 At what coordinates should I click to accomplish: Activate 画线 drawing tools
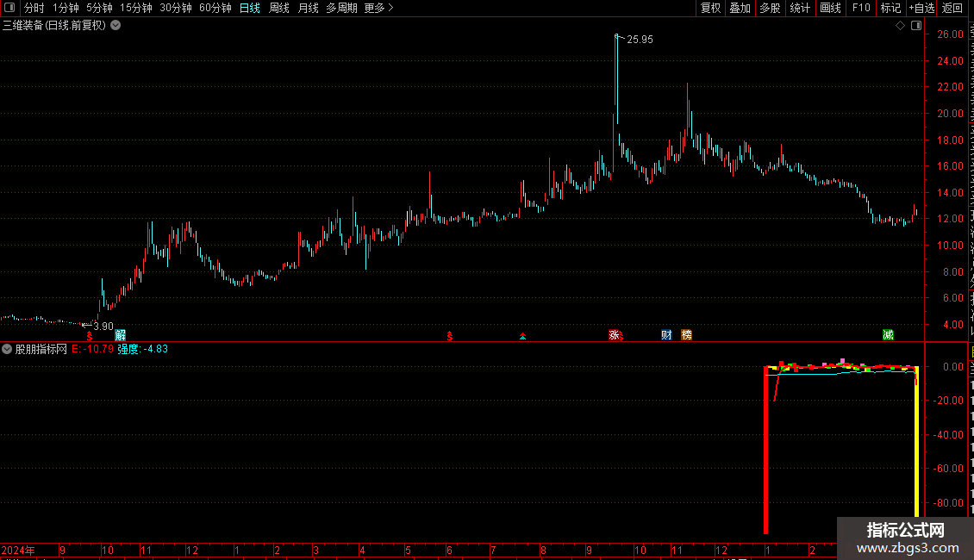tap(830, 8)
